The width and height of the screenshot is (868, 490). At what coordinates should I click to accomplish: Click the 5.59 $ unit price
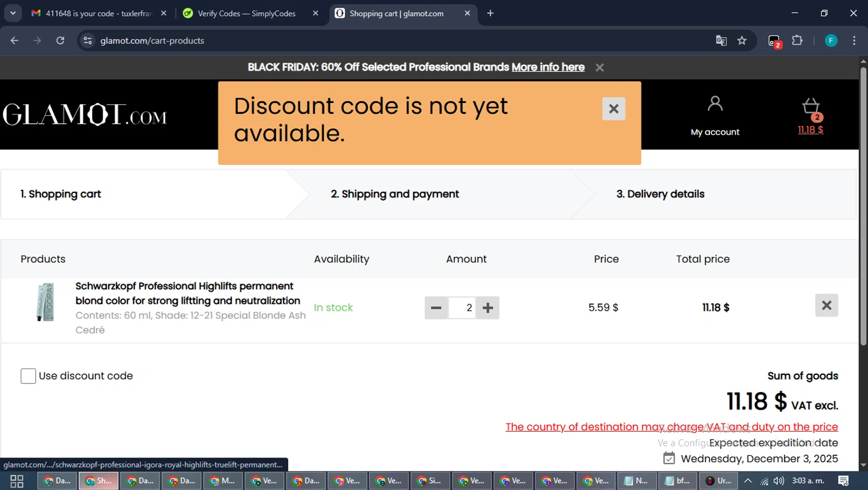[604, 308]
